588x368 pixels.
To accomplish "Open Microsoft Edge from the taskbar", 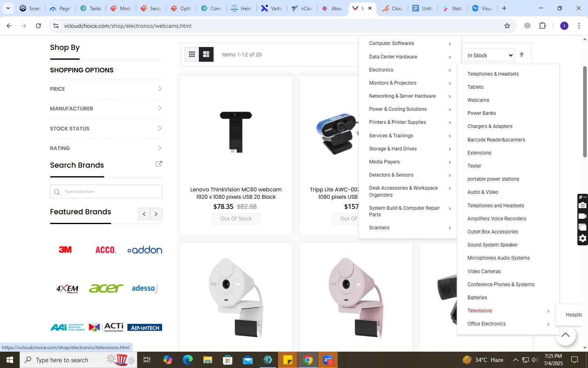I will click(x=188, y=360).
